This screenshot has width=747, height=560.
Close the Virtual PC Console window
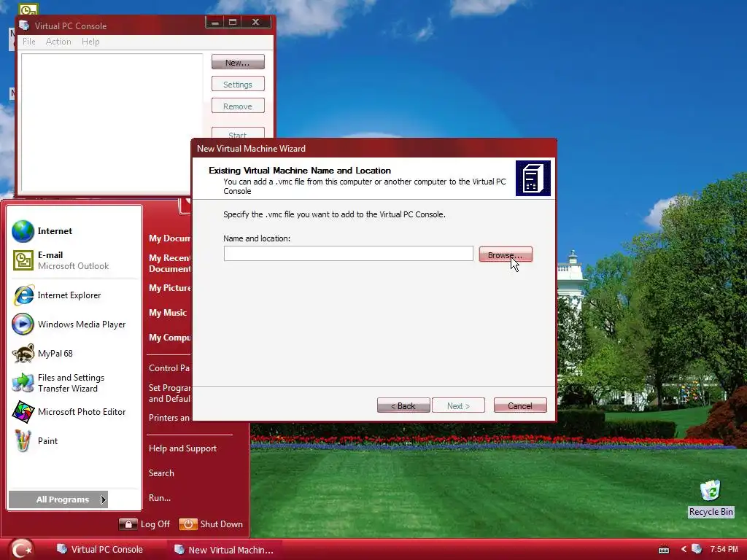(x=256, y=22)
